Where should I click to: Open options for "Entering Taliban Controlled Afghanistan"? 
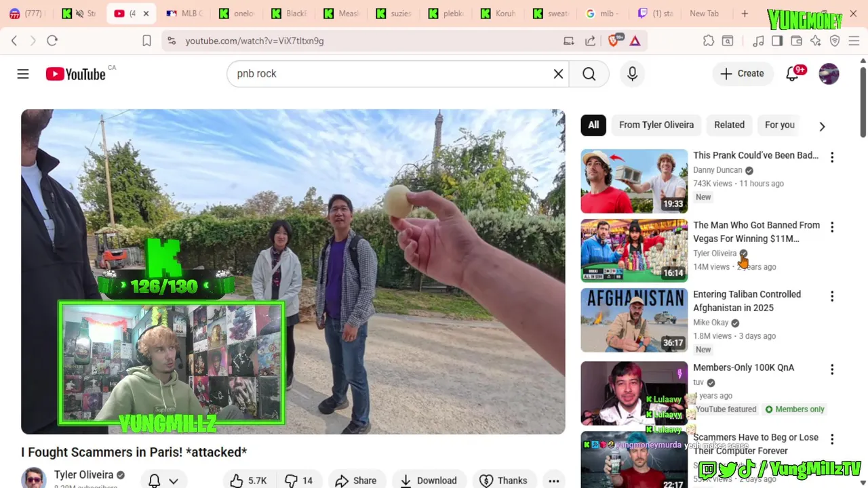point(832,296)
